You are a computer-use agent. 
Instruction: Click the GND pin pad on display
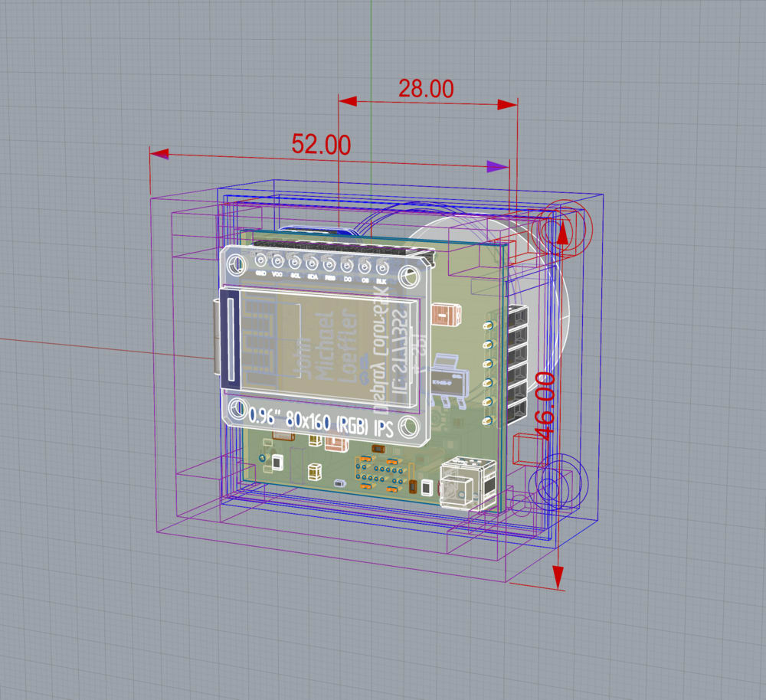[260, 260]
